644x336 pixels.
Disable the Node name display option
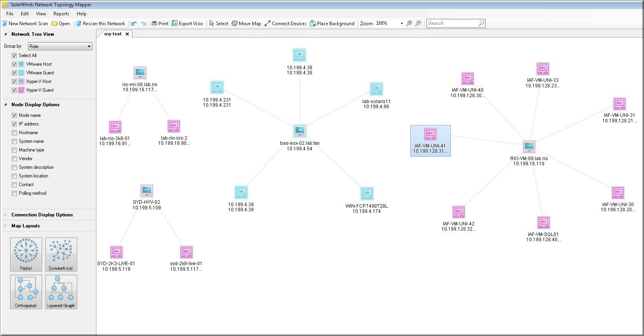tap(15, 115)
